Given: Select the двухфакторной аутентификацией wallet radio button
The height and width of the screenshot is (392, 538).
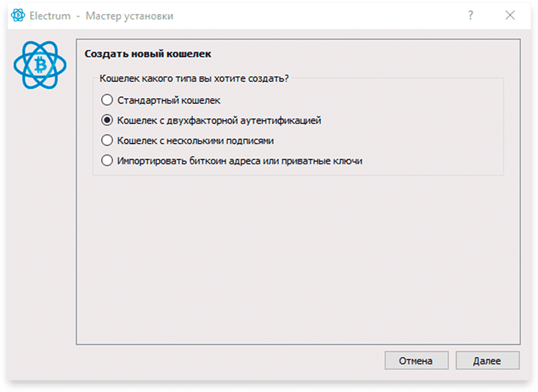Looking at the screenshot, I should [107, 120].
